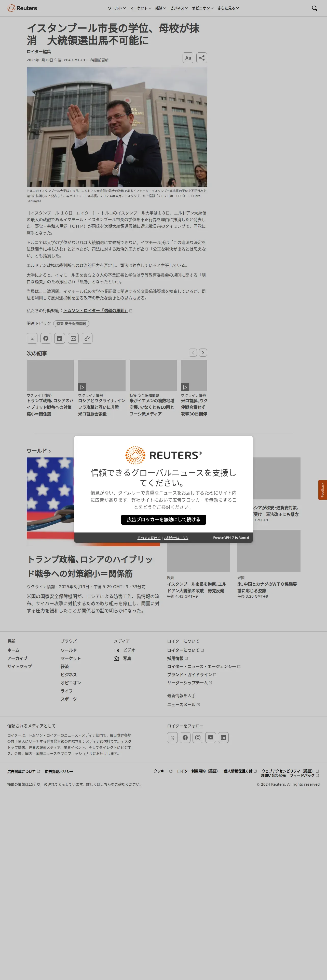The height and width of the screenshot is (980, 327).
Task: Open お問い合わせ先 footer link
Action: (273, 775)
